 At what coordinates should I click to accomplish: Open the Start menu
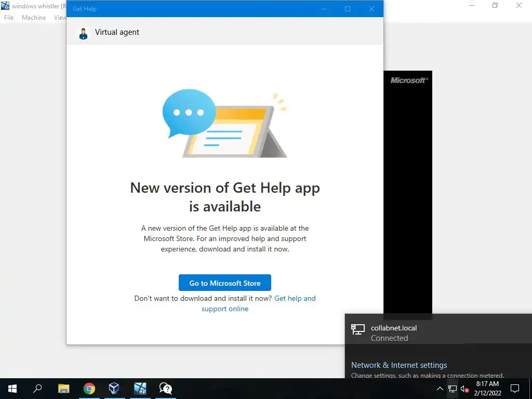[x=12, y=389]
